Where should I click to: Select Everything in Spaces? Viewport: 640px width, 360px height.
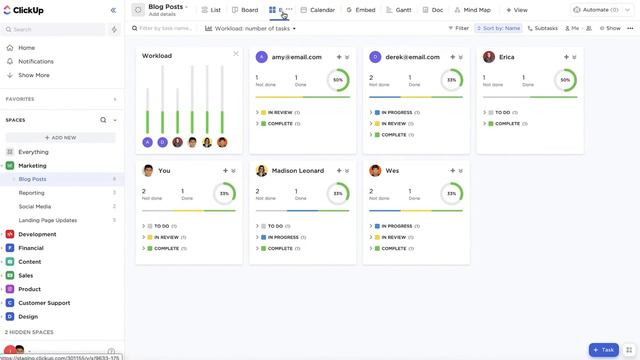[x=33, y=152]
